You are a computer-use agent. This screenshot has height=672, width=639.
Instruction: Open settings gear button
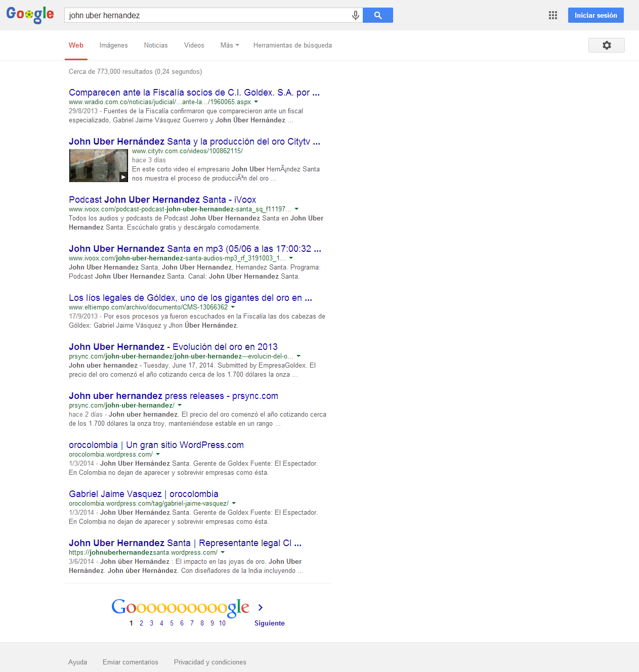tap(607, 45)
